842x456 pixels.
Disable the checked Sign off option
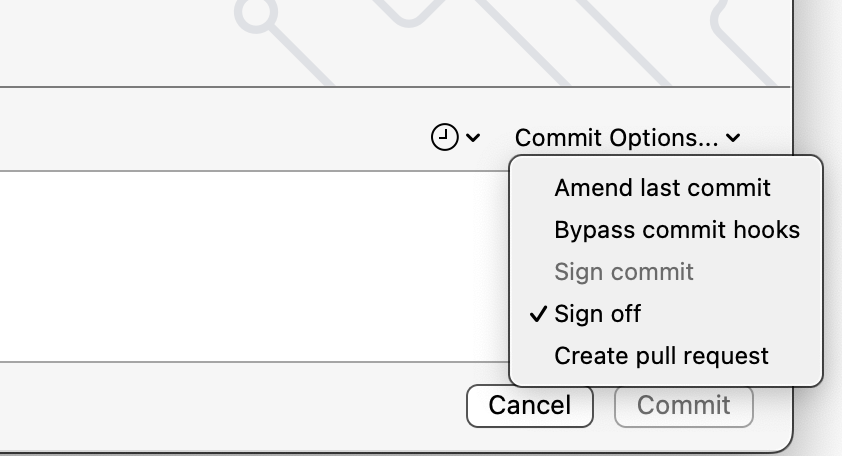click(x=598, y=314)
